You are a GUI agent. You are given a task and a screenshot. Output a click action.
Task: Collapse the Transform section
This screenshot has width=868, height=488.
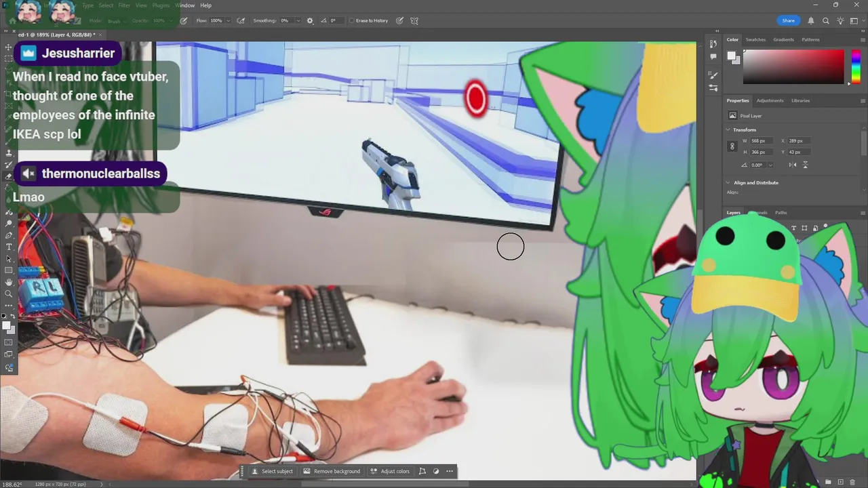point(728,129)
